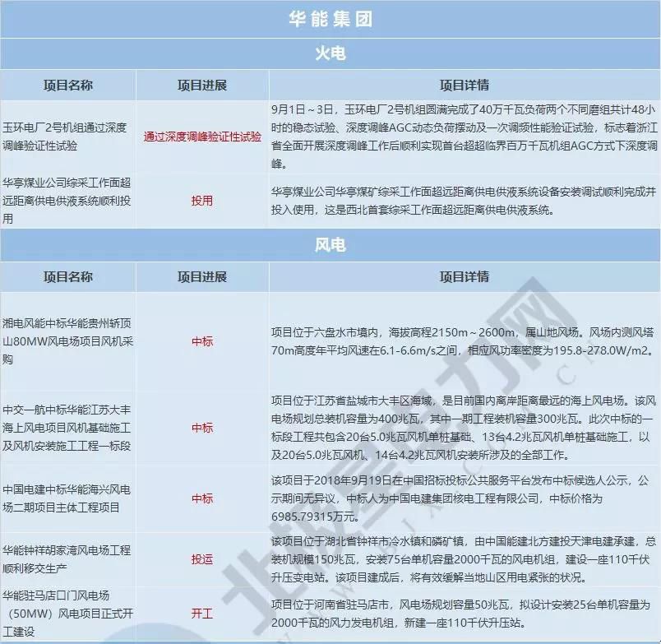Click the red 投用 status
This screenshot has width=661, height=644.
(x=202, y=201)
